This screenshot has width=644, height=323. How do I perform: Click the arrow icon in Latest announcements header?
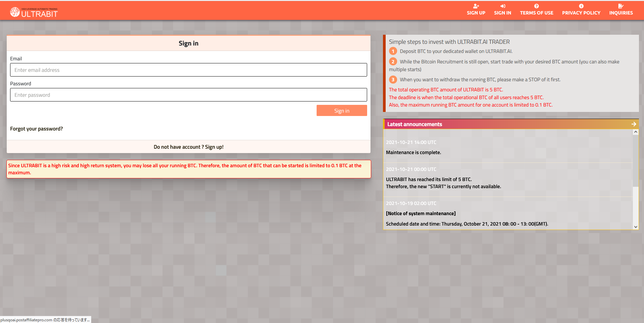pyautogui.click(x=634, y=124)
